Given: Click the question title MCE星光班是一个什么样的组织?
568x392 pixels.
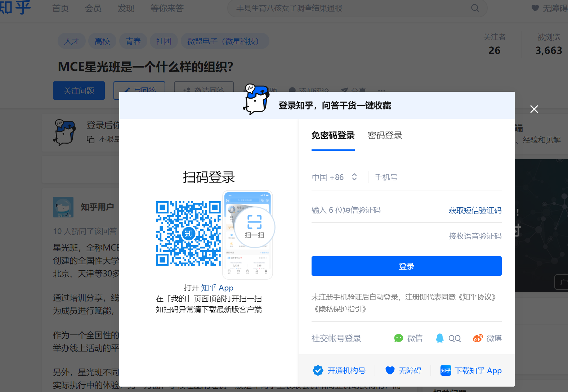Looking at the screenshot, I should (146, 67).
